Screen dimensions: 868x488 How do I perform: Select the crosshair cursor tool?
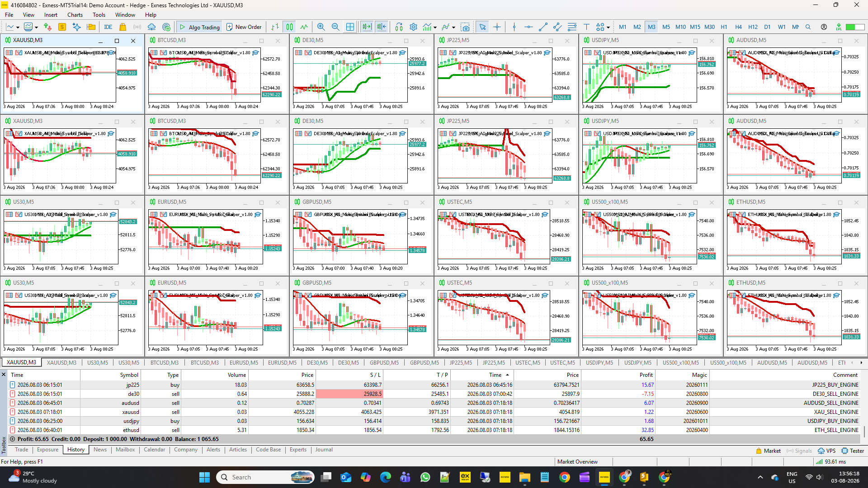(497, 27)
